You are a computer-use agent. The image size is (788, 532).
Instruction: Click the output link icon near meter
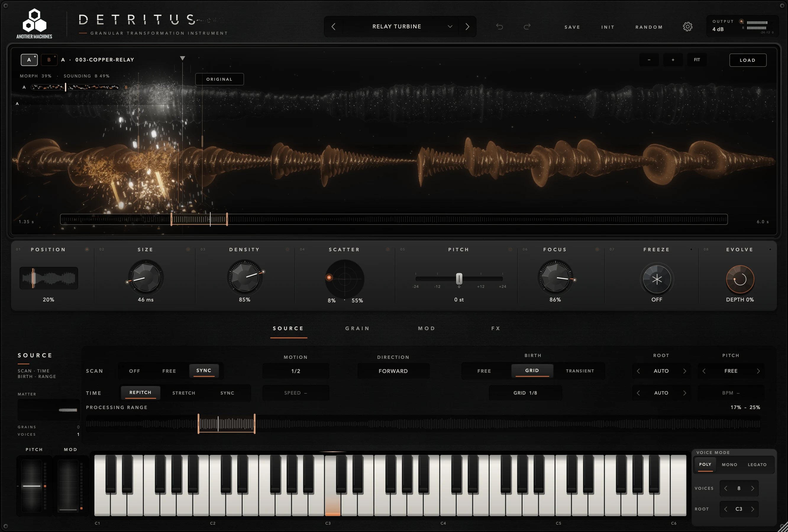pyautogui.click(x=741, y=21)
